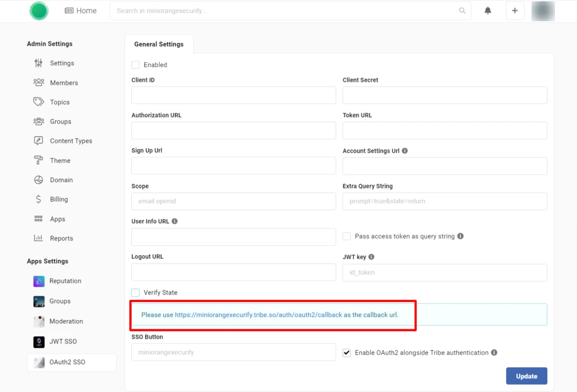
Task: Select the Members icon in the sidebar
Action: 39,83
